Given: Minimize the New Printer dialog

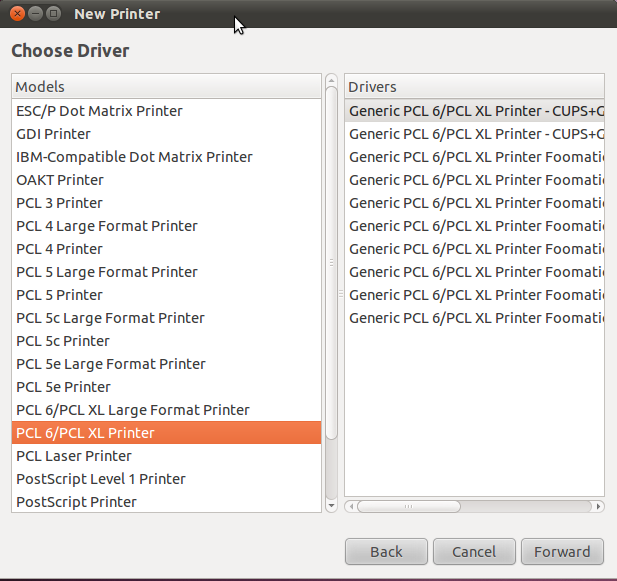Looking at the screenshot, I should [35, 14].
